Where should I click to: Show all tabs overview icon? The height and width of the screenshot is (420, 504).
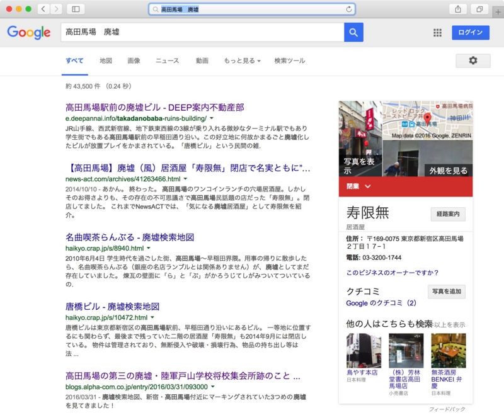coord(479,9)
